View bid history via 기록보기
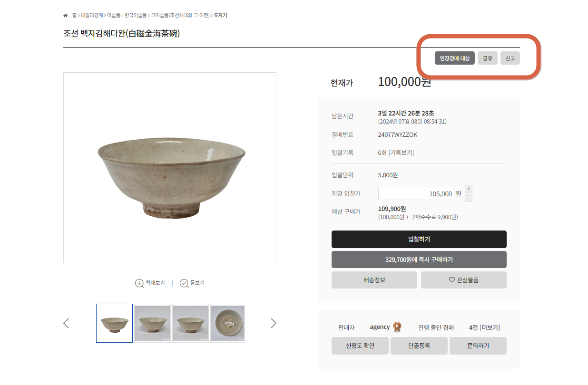Viewport: 588px width, 385px height. tap(401, 153)
